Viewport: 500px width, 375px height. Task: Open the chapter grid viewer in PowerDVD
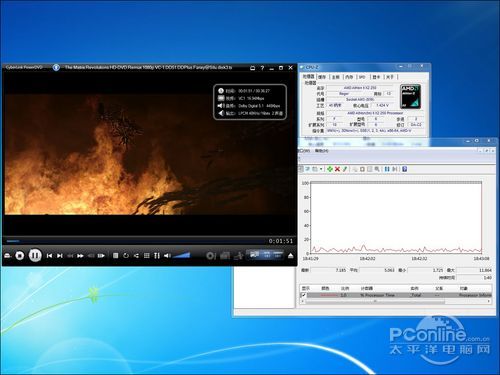[147, 256]
